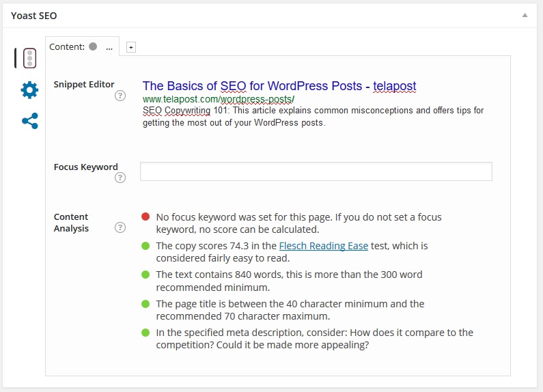Image resolution: width=543 pixels, height=392 pixels.
Task: Select text 'The text contains 840 words'
Action: pos(219,275)
